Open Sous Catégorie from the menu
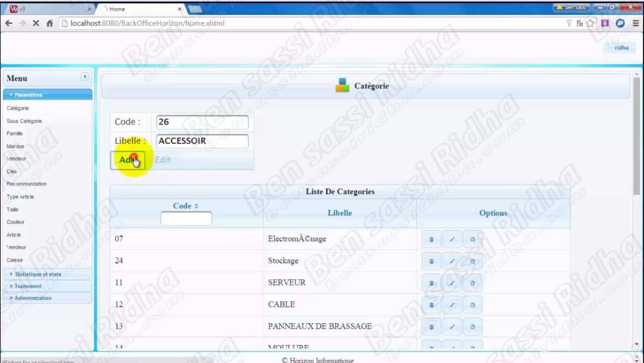 24,121
